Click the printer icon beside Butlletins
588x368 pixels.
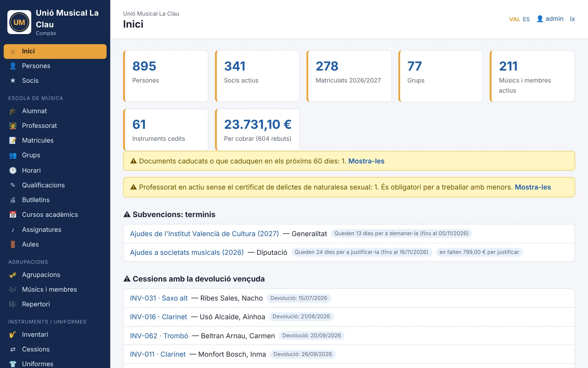tap(13, 200)
